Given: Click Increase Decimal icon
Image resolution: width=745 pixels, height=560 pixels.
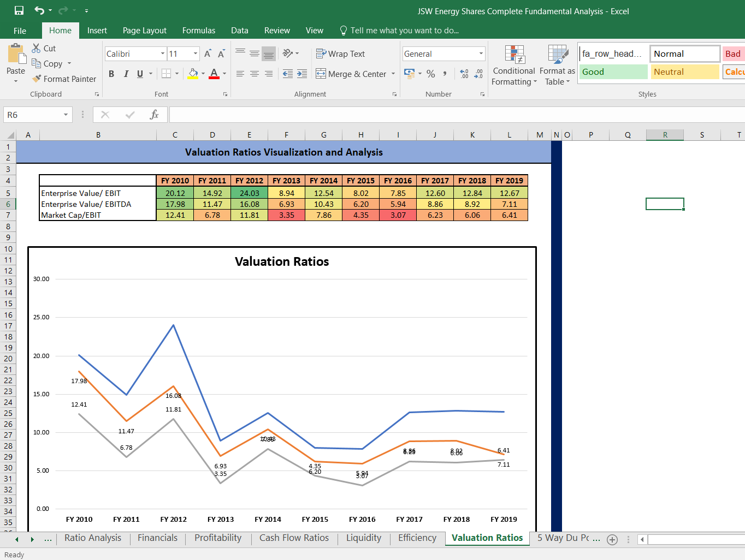Looking at the screenshot, I should coord(464,74).
